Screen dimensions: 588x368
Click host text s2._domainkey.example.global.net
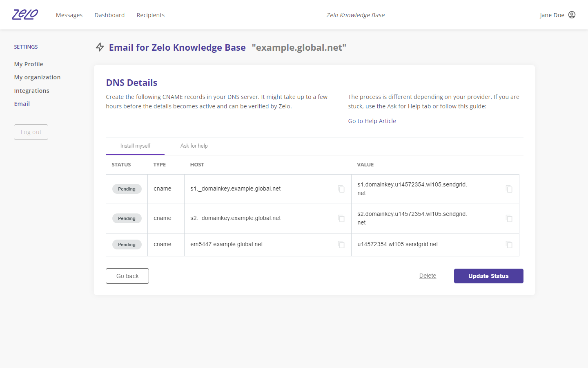(236, 218)
